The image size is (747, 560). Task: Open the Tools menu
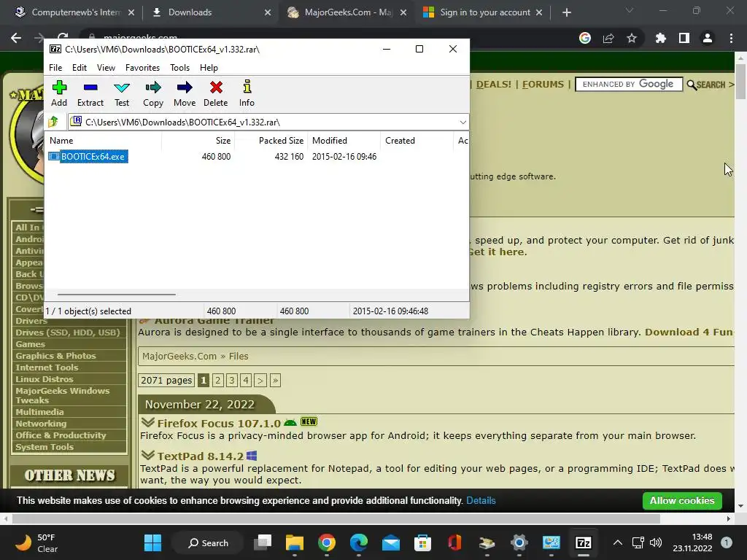click(179, 68)
